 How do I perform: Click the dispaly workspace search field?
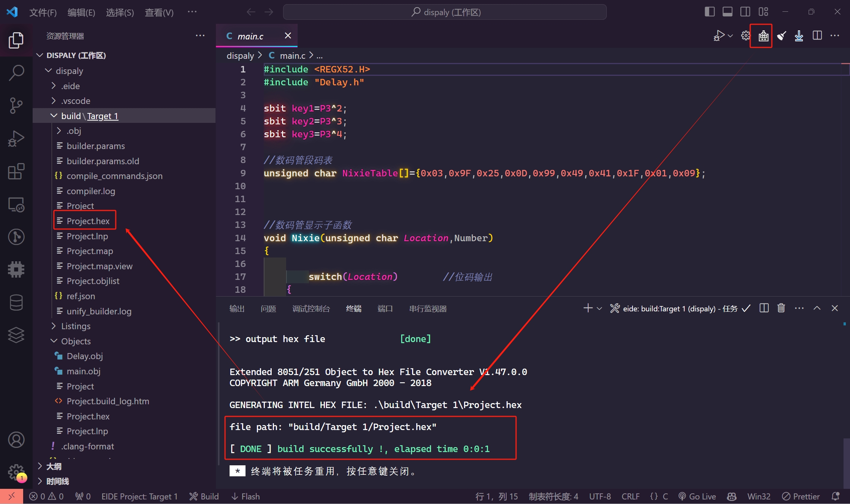click(445, 12)
